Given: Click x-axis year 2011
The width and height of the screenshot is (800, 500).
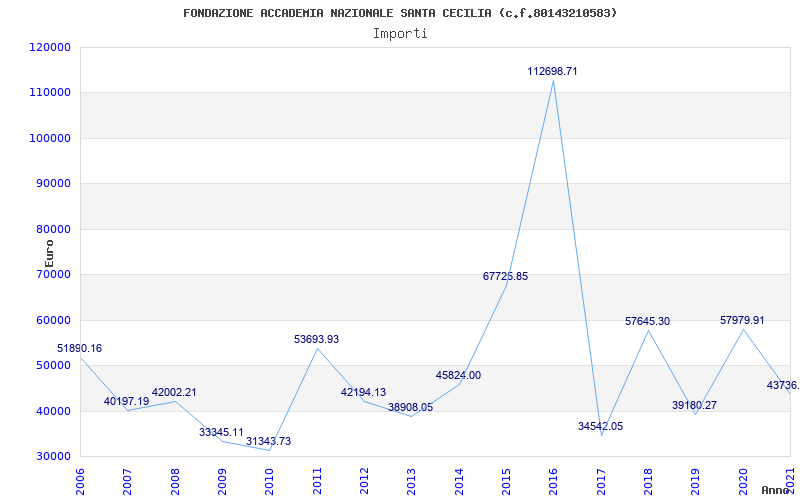Looking at the screenshot, I should (317, 482).
